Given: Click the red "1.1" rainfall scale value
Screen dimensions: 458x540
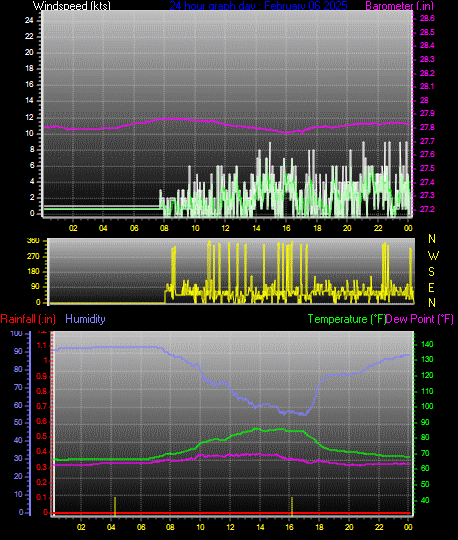Looking at the screenshot, I should coord(42,345).
